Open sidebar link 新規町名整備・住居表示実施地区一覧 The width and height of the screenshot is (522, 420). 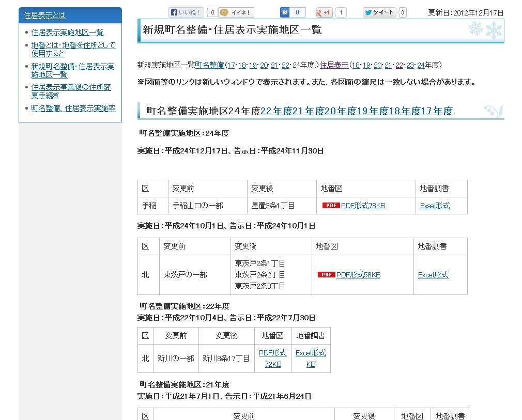73,71
